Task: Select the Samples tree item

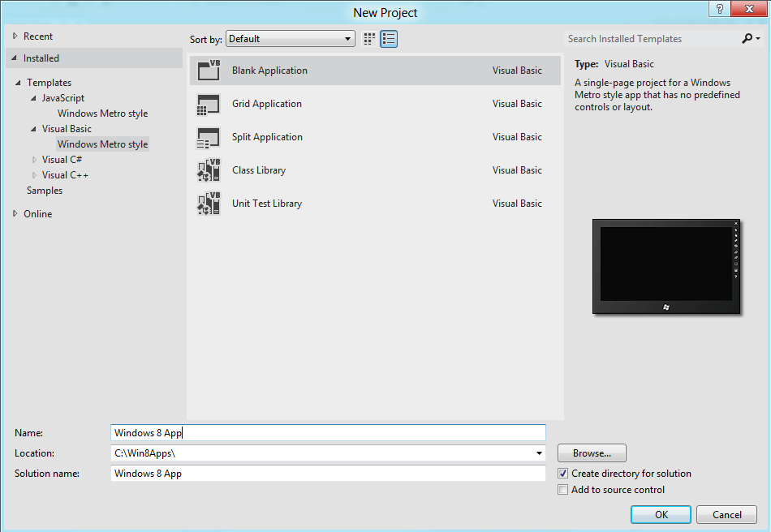Action: tap(45, 191)
